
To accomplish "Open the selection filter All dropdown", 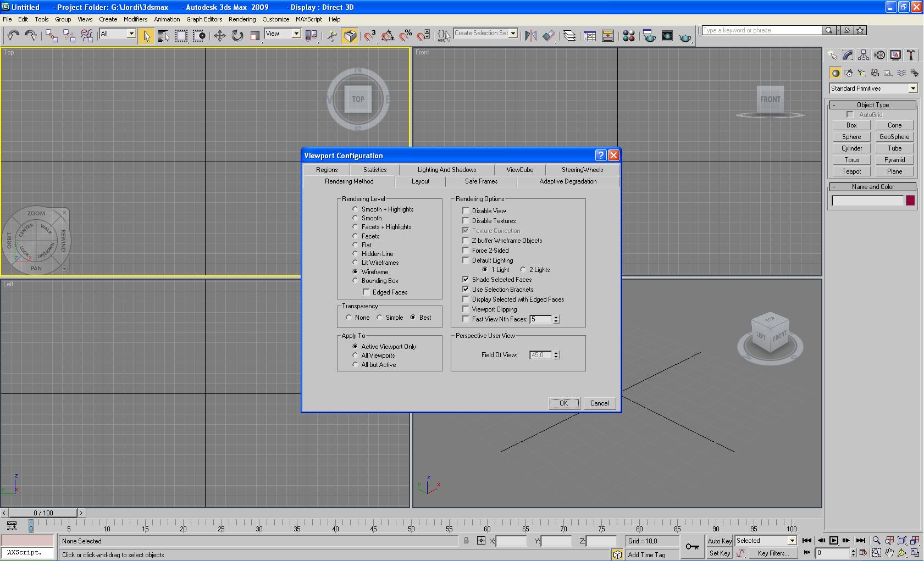I will pyautogui.click(x=131, y=34).
